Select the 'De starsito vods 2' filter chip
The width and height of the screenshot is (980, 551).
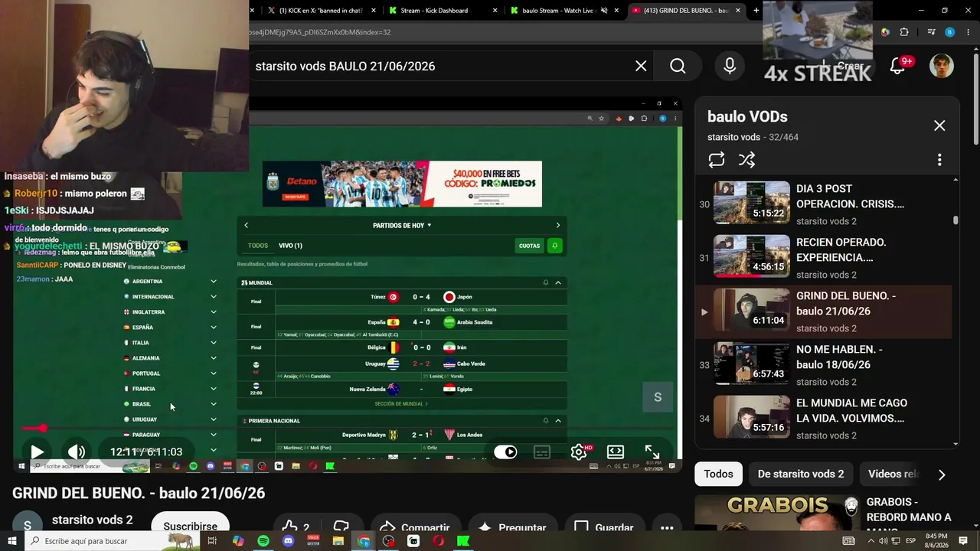click(801, 474)
